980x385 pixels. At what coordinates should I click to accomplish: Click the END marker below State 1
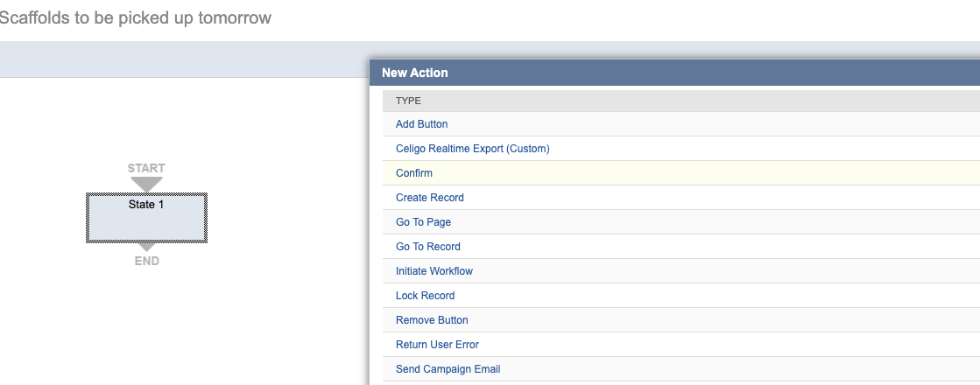pyautogui.click(x=147, y=261)
